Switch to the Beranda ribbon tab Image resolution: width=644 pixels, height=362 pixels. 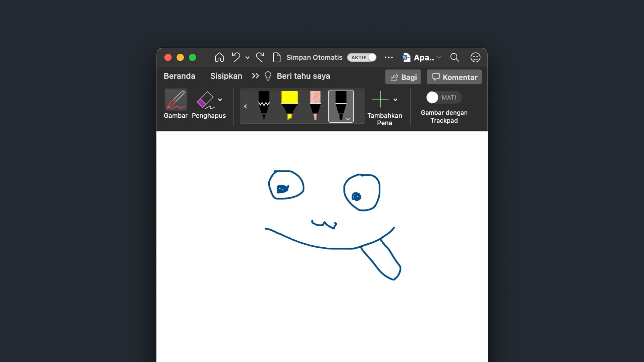(x=179, y=76)
